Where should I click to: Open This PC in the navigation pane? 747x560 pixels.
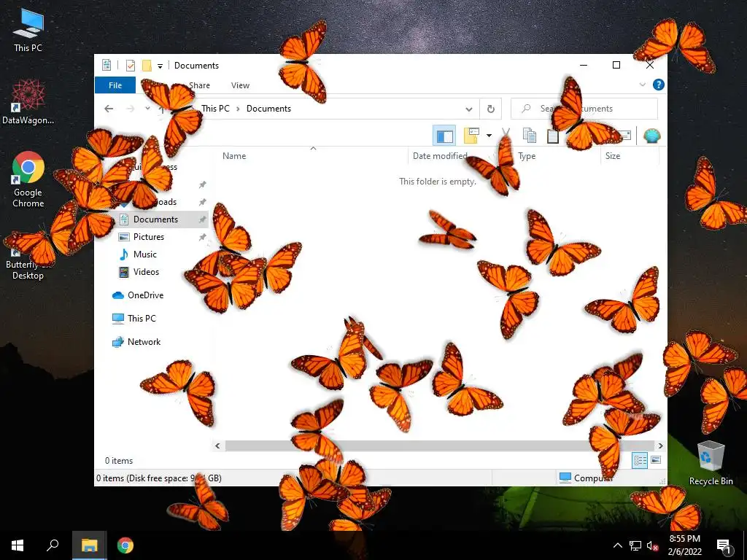[x=142, y=319]
